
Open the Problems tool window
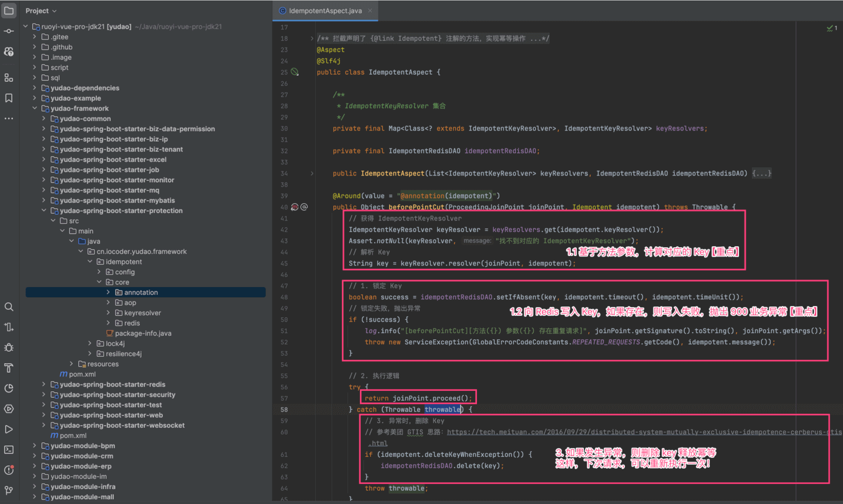pyautogui.click(x=9, y=470)
